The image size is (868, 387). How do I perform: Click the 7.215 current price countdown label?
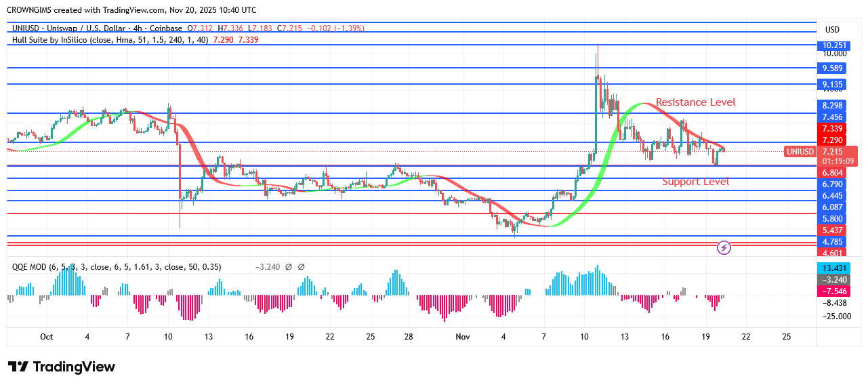coord(838,157)
